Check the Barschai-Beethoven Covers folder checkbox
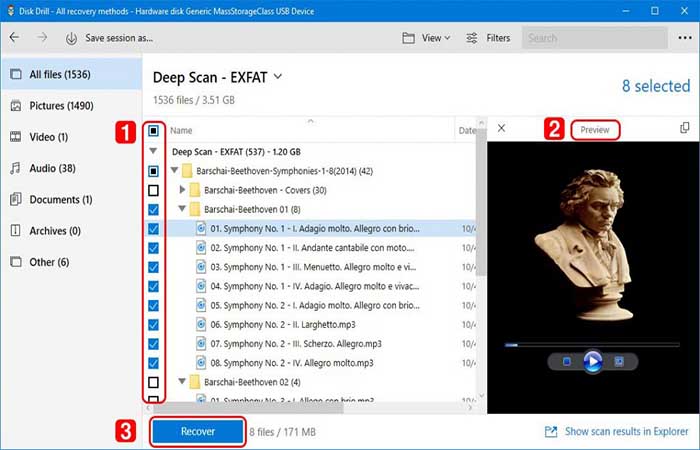The width and height of the screenshot is (700, 450). 153,190
